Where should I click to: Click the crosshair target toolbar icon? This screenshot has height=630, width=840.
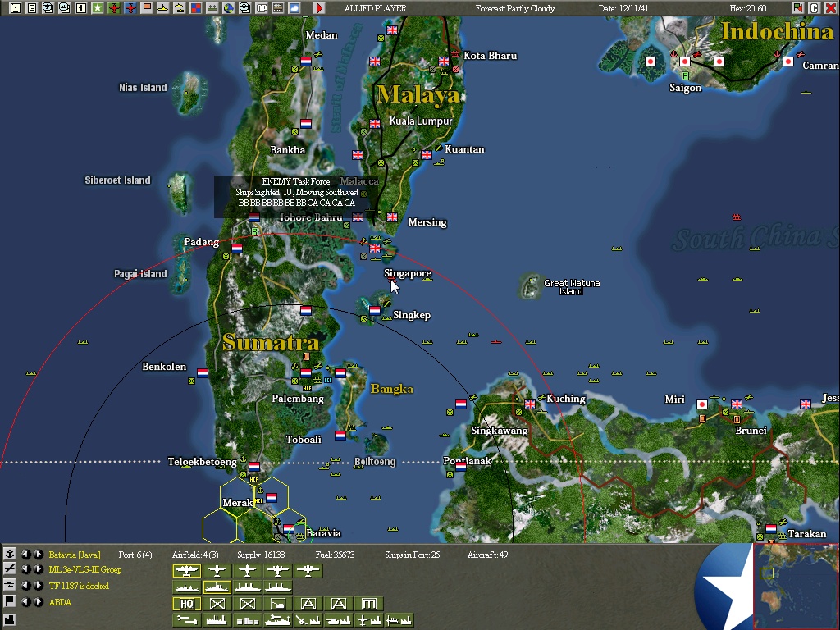click(x=244, y=8)
